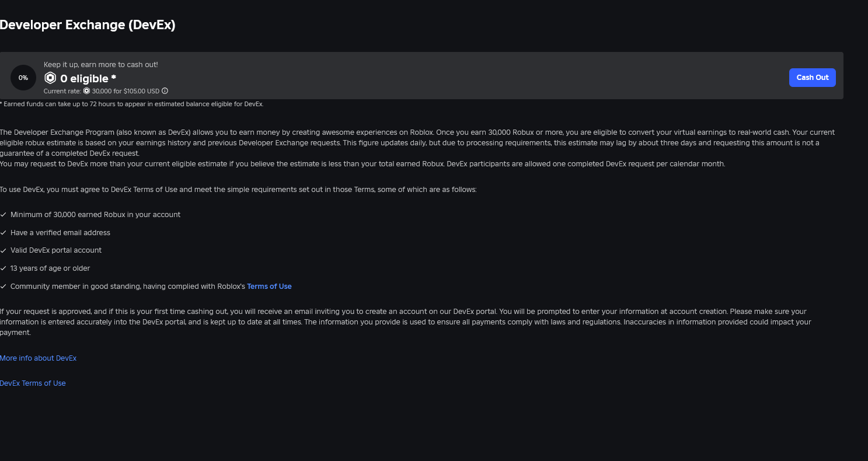Viewport: 868px width, 461px height.
Task: Click the asterisk after "0 eligible"
Action: click(114, 76)
